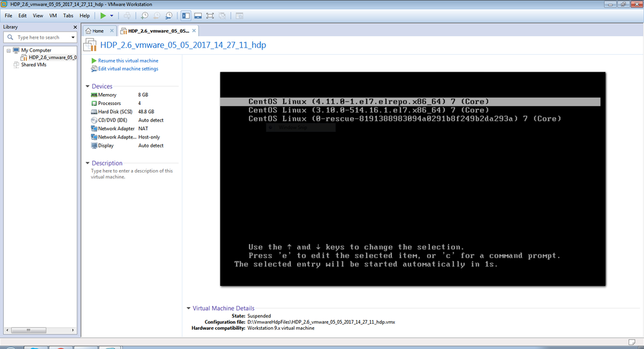
Task: Toggle the Show Library panel icon
Action: click(x=186, y=15)
